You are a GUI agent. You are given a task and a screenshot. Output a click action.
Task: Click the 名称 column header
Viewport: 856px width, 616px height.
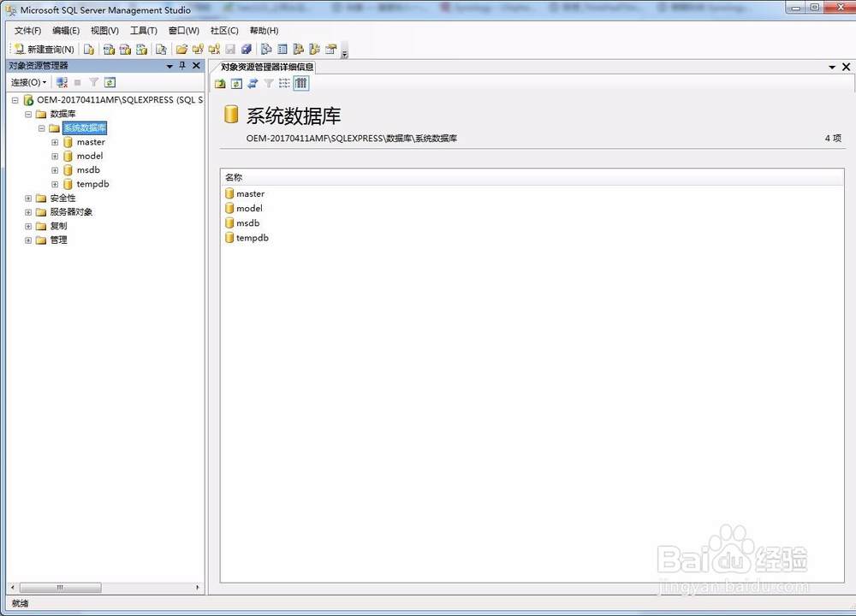click(532, 177)
